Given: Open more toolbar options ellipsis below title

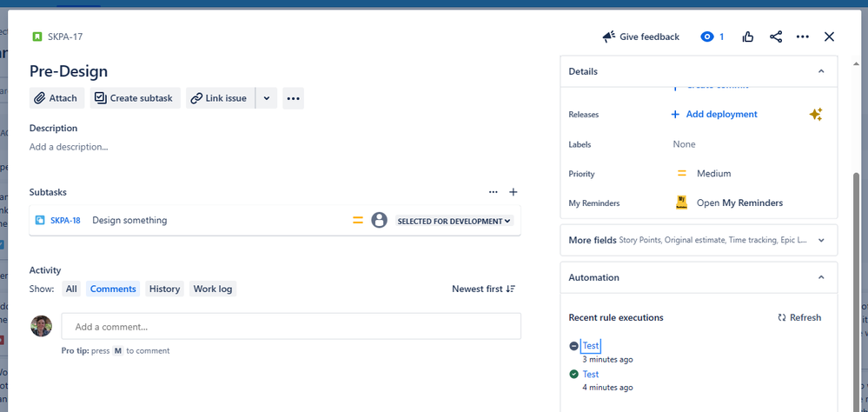Looking at the screenshot, I should click(x=294, y=98).
